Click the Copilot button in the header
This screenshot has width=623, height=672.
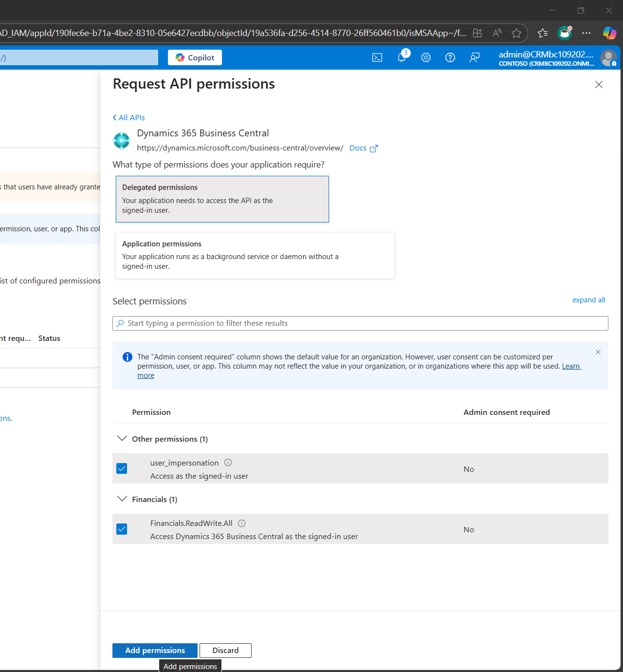(195, 57)
